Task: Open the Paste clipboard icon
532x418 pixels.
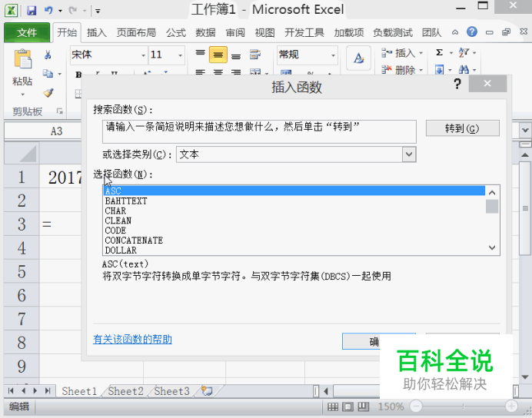Action: [22, 59]
